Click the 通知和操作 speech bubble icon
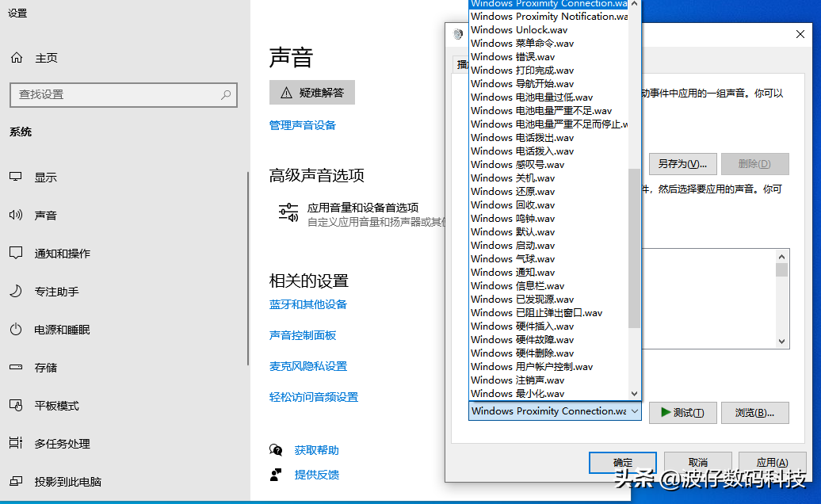 pos(16,253)
